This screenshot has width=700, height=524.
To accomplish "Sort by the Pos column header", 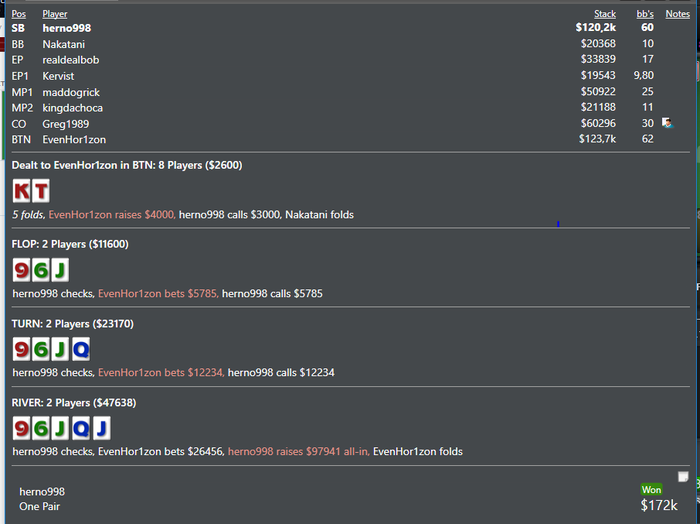I will 18,14.
